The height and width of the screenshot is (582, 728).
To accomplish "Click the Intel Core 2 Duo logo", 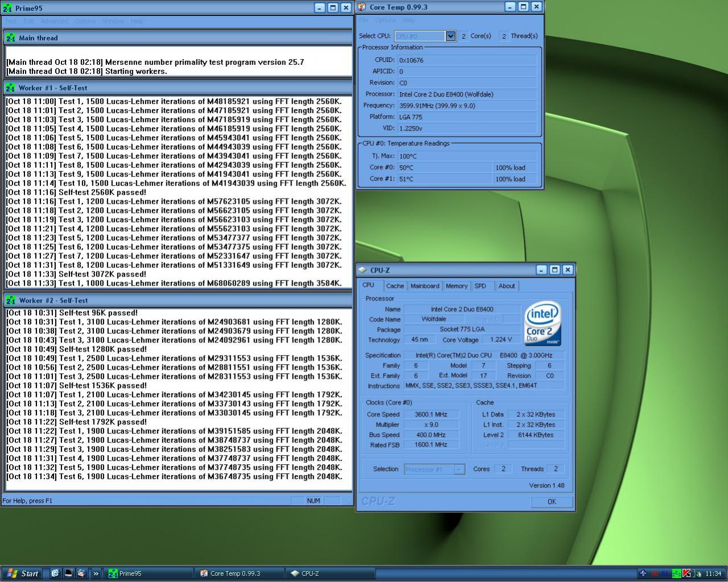I will [x=542, y=323].
